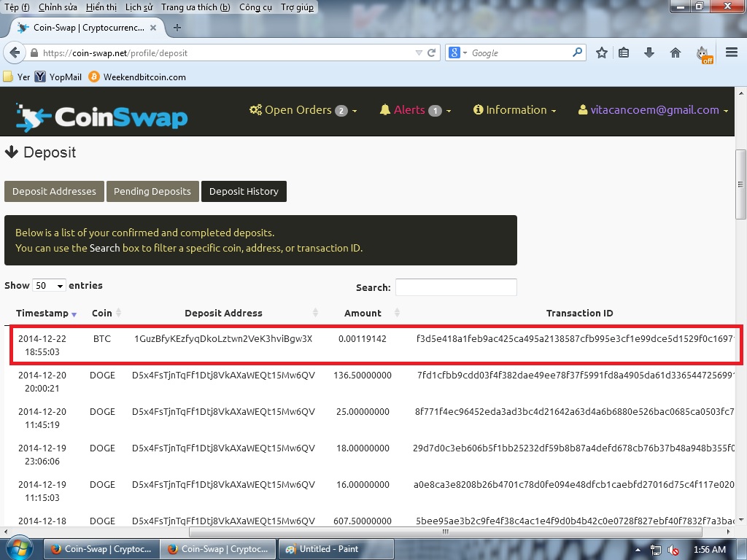Click the CoinSwap logo
Viewport: 747px width, 560px height.
pos(101,117)
